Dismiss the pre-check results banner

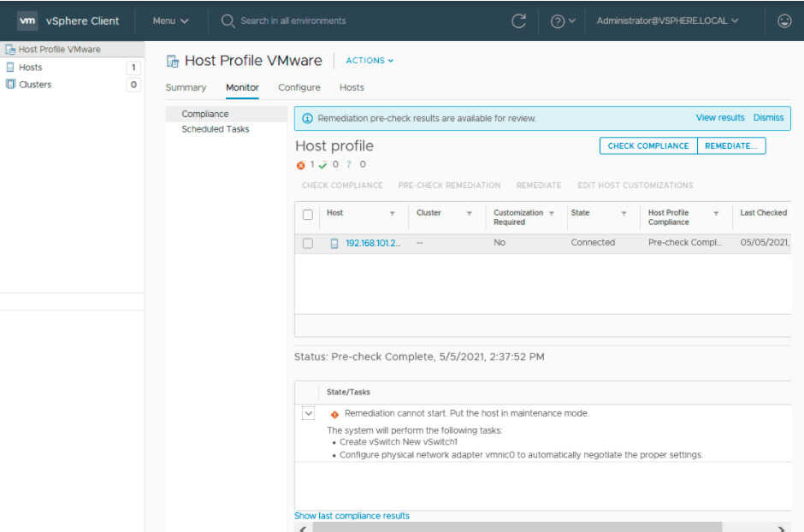click(768, 118)
